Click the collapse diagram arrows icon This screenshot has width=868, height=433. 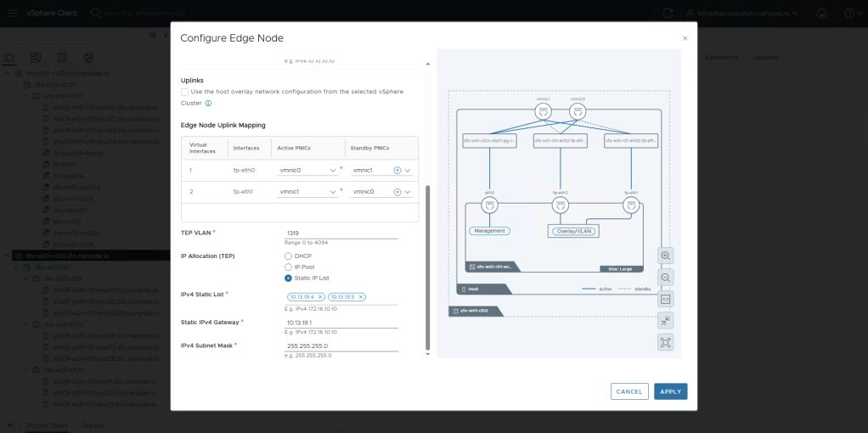tap(665, 320)
